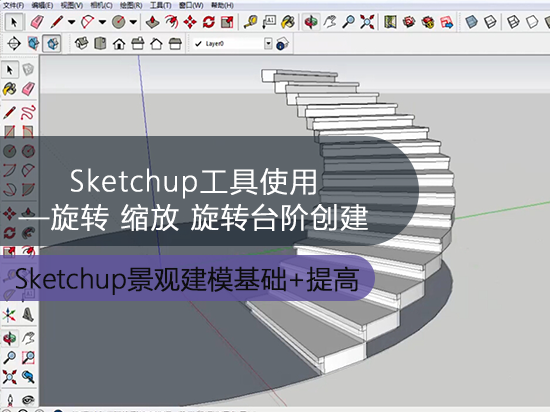Activate the Orbit tool in top toolbar
The image size is (550, 412).
click(311, 22)
